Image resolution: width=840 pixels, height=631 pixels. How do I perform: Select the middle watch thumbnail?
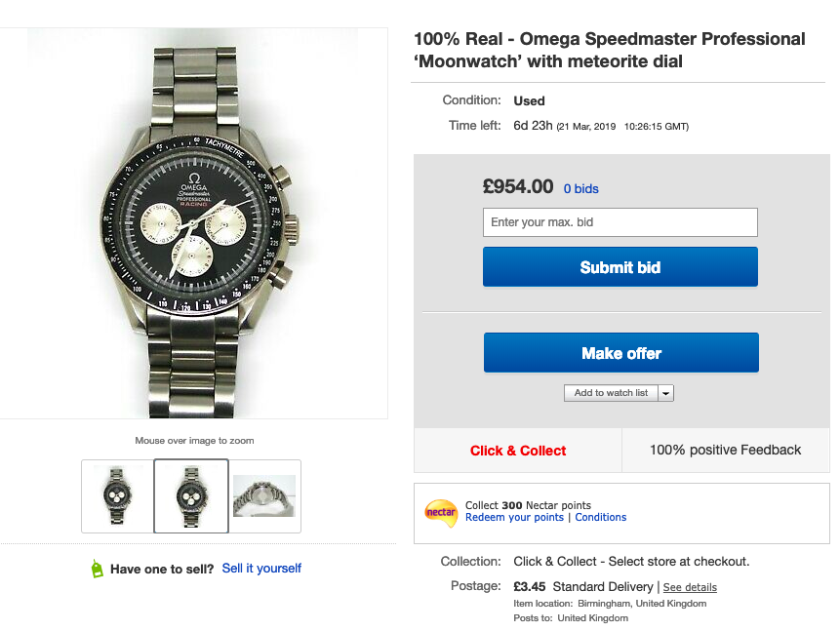pyautogui.click(x=191, y=496)
